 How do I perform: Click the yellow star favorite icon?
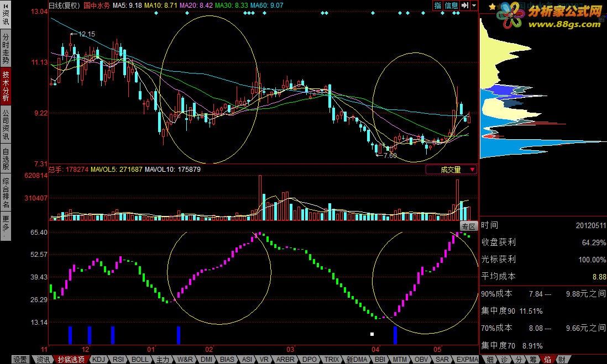tap(492, 7)
